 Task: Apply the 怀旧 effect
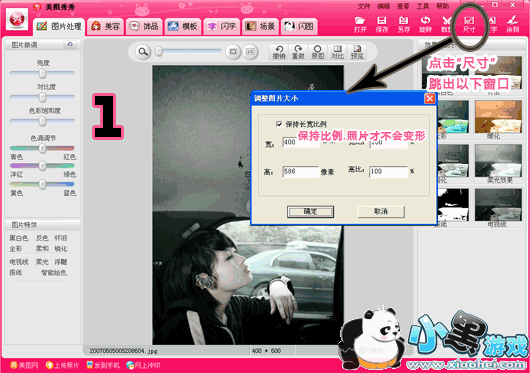[x=61, y=238]
